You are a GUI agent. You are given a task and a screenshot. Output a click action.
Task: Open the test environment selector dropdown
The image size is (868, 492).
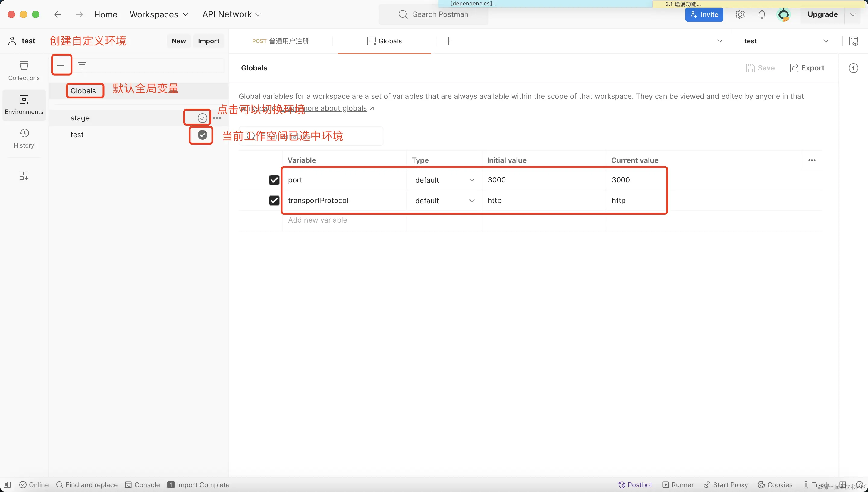click(786, 41)
